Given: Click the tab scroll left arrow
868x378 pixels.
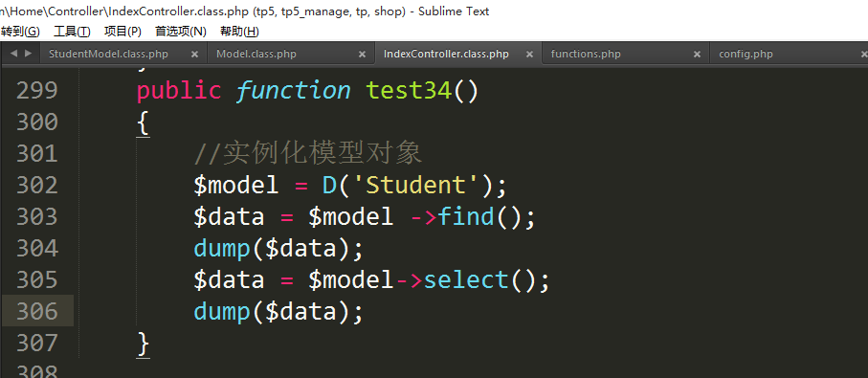Looking at the screenshot, I should 13,54.
